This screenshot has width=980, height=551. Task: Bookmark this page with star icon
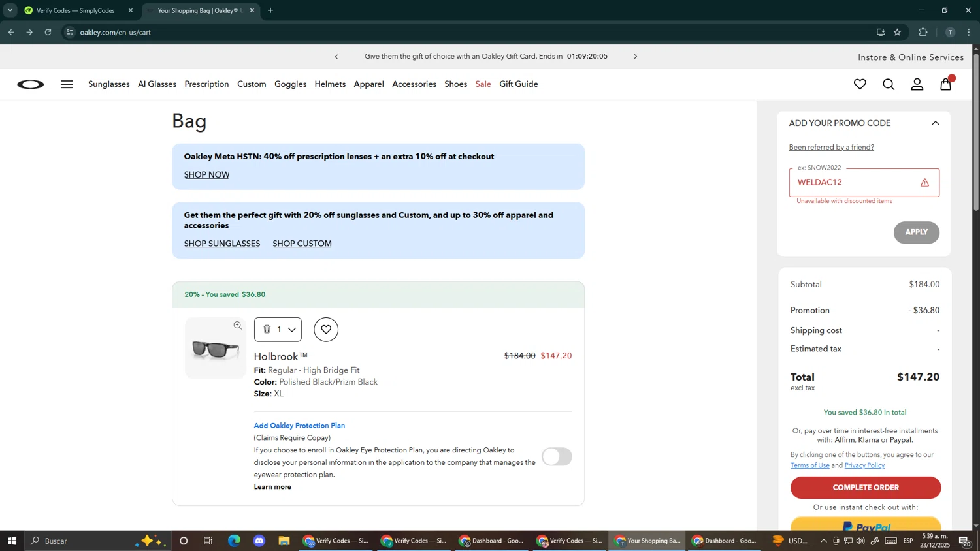pos(897,32)
